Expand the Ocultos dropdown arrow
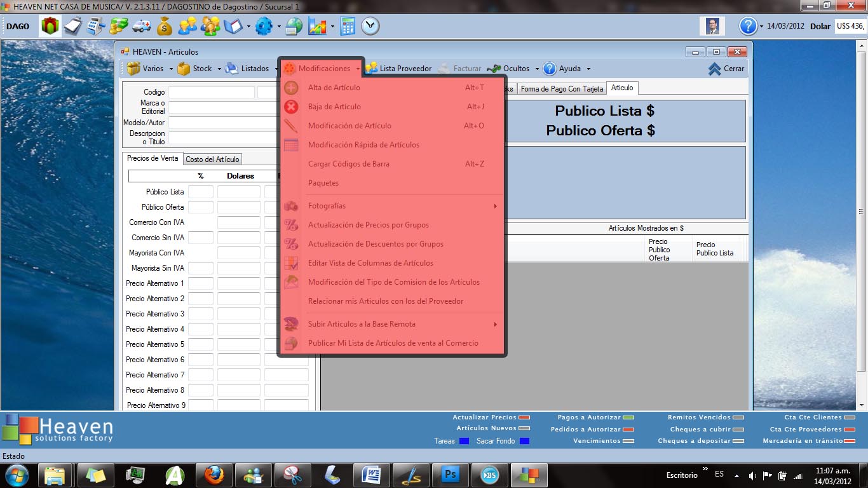Image resolution: width=868 pixels, height=488 pixels. (537, 69)
